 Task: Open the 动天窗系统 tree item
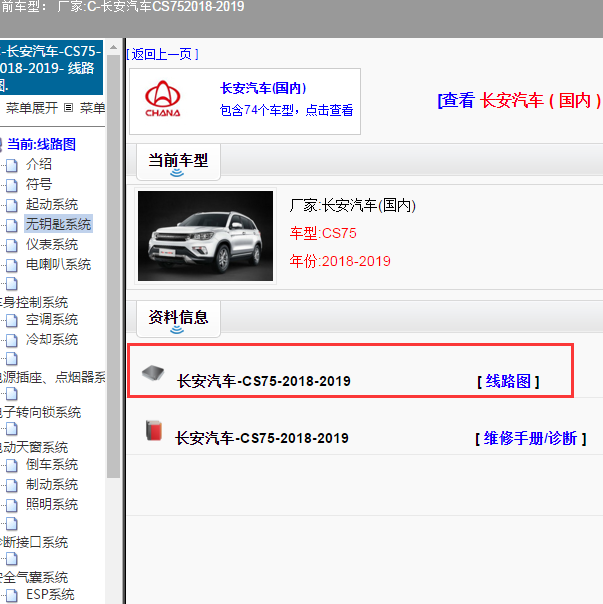tap(34, 448)
